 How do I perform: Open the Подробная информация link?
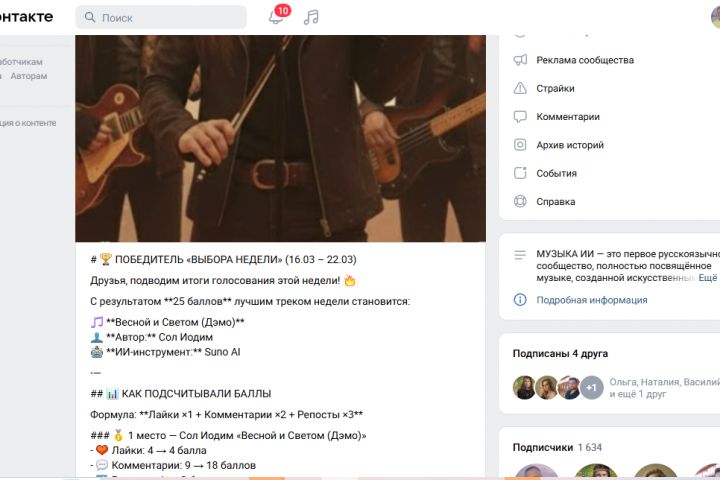tap(592, 300)
